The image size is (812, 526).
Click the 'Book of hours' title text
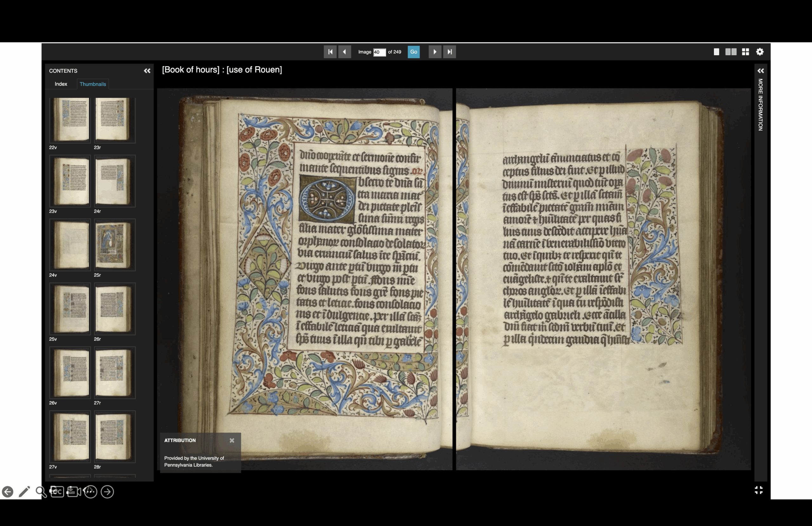tap(222, 70)
